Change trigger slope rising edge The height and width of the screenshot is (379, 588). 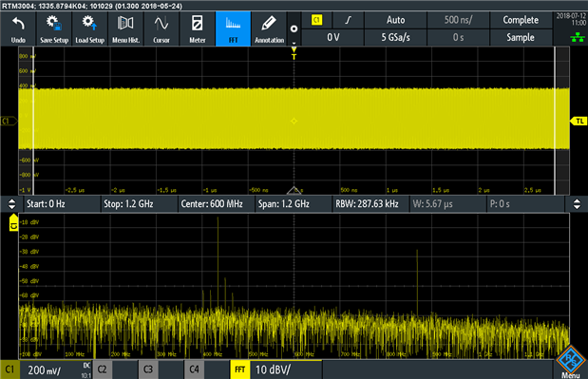(349, 20)
